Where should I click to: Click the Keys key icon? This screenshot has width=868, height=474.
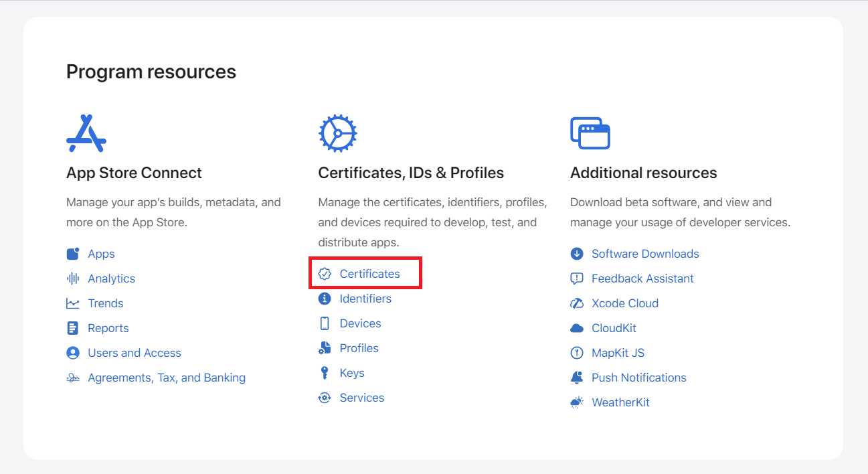(x=325, y=373)
